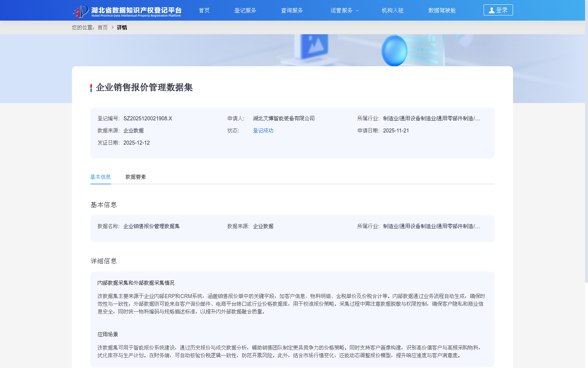Viewport: 588px width, 368px height.
Task: Open the 运营服务 menu
Action: click(x=341, y=10)
